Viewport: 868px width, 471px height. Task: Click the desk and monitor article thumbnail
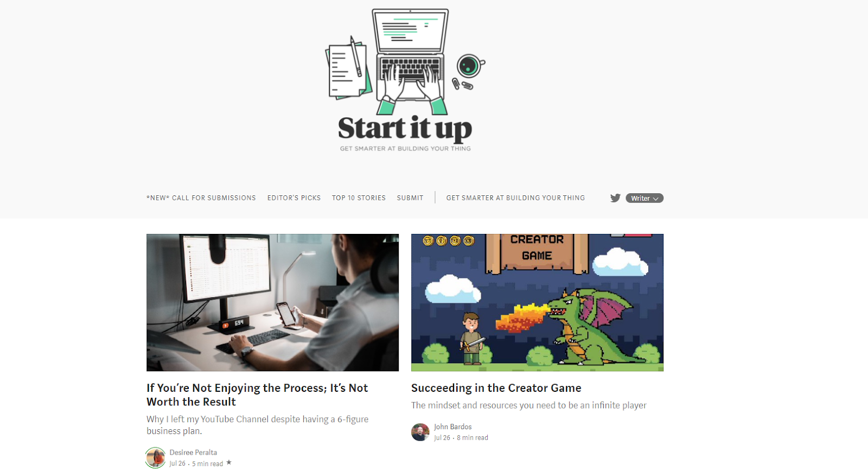pyautogui.click(x=272, y=302)
